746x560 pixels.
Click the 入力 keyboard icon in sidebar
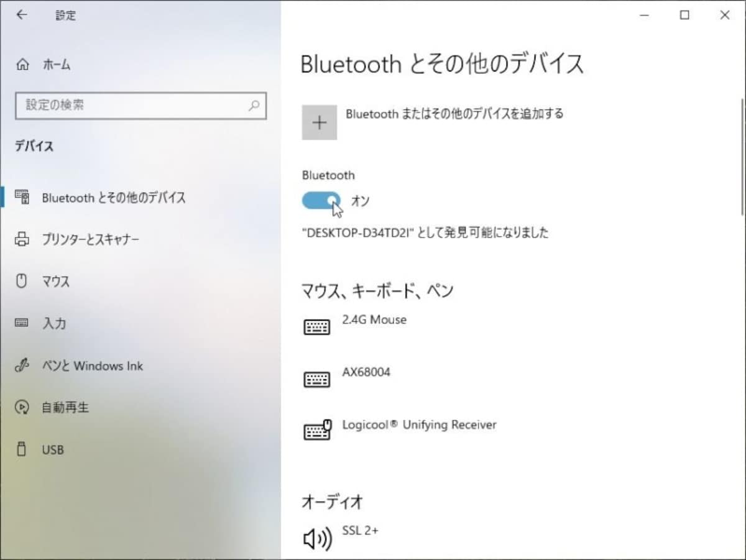point(22,323)
